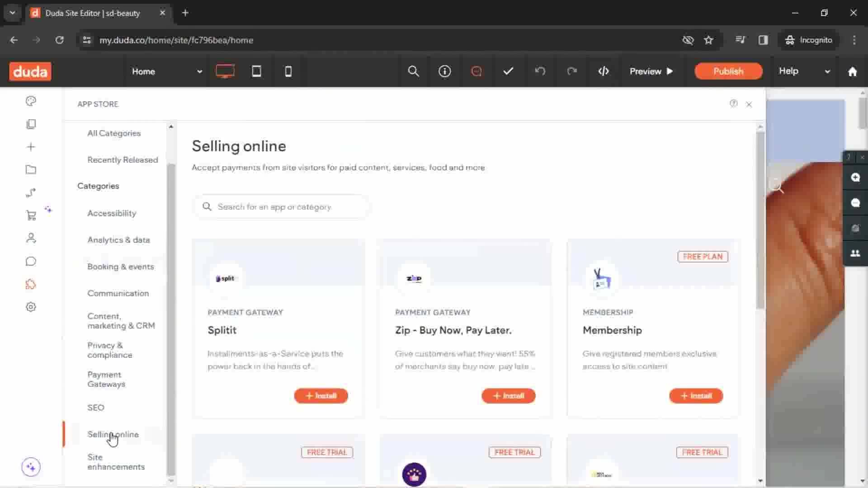Viewport: 868px width, 488px height.
Task: Undo the last action
Action: pos(540,71)
